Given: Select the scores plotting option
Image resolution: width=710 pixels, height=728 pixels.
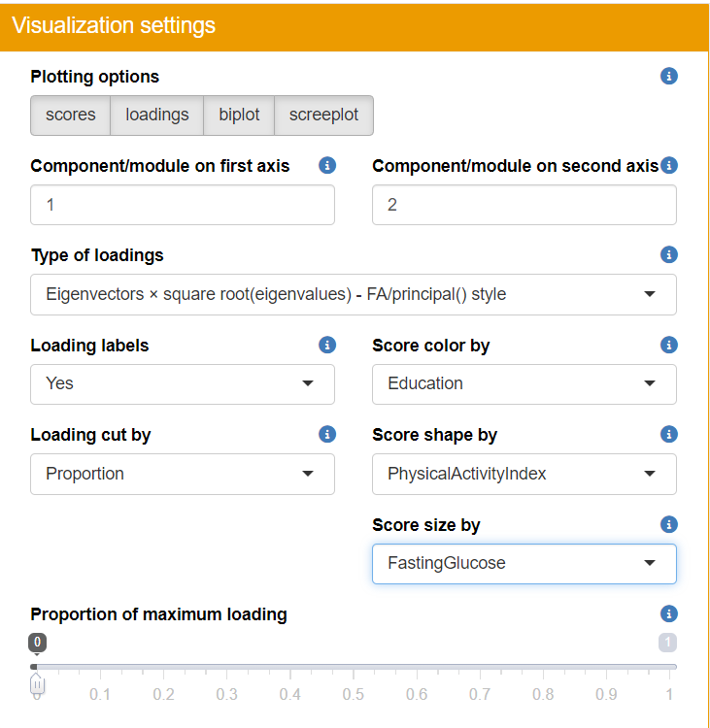Looking at the screenshot, I should 71,115.
